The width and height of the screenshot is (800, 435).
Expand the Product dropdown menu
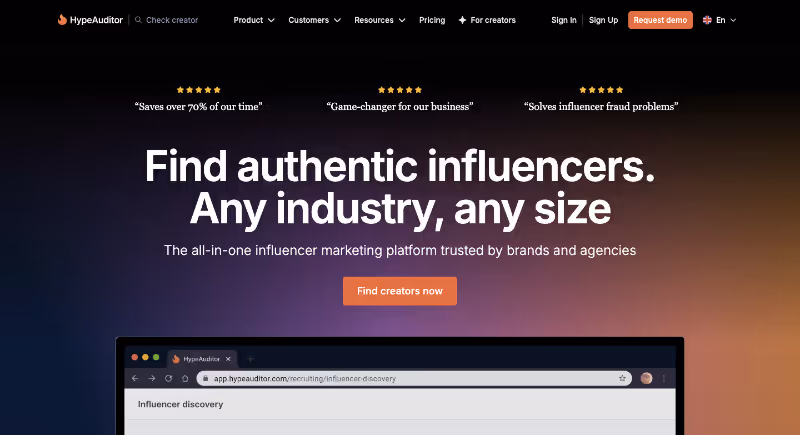[x=254, y=20]
